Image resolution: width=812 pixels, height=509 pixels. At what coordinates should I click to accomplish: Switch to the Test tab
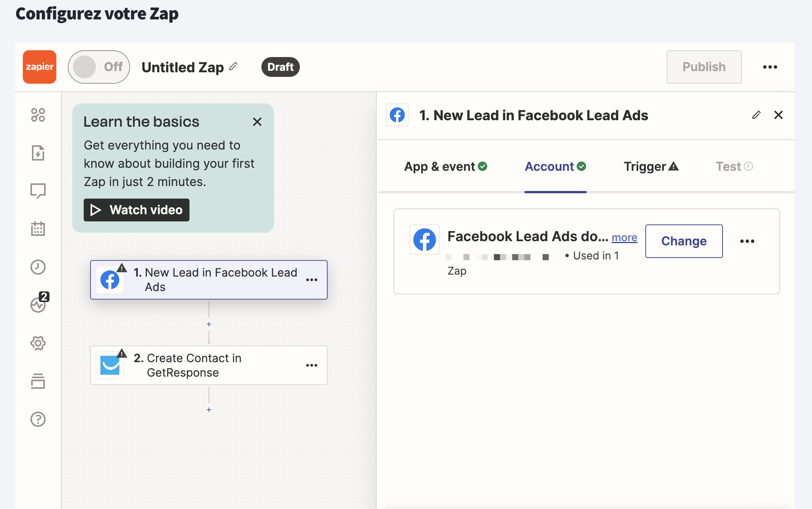click(734, 167)
